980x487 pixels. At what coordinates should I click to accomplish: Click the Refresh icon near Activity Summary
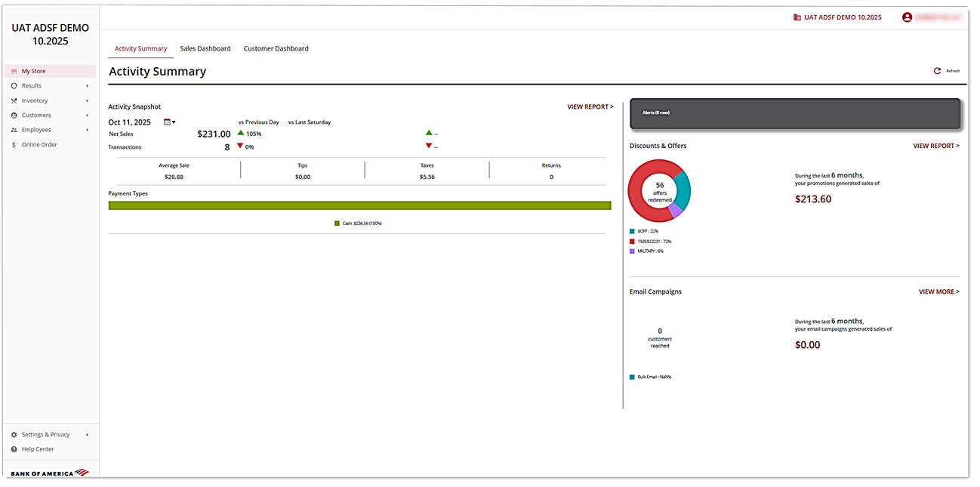(936, 69)
